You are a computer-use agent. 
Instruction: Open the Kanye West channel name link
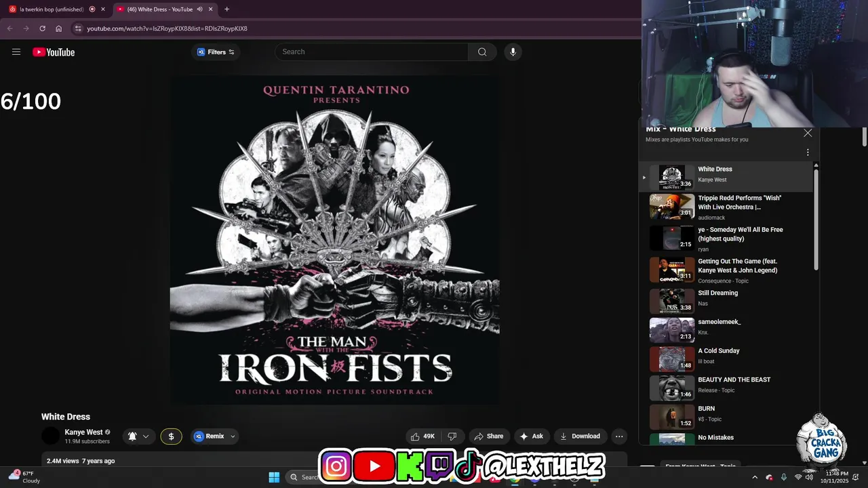[84, 432]
